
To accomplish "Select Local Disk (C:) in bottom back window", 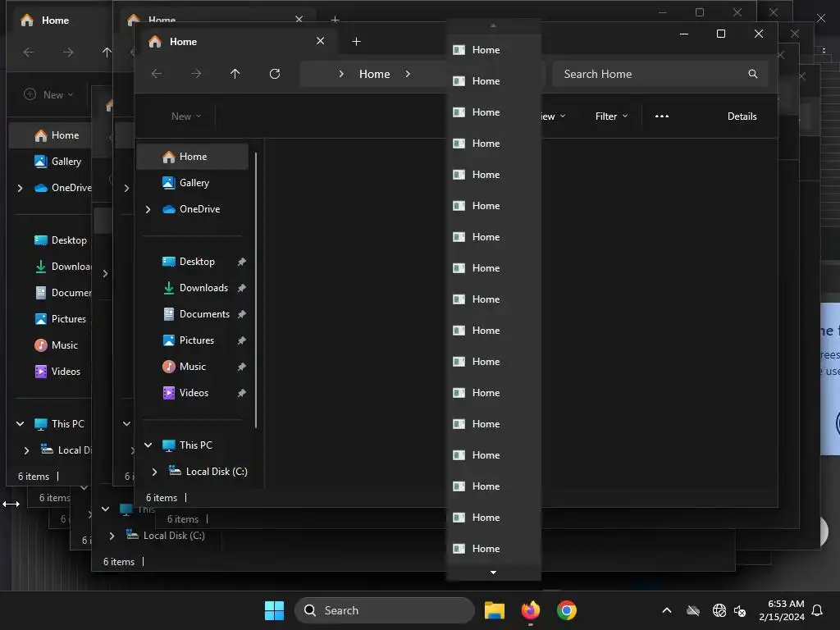I will 166,536.
